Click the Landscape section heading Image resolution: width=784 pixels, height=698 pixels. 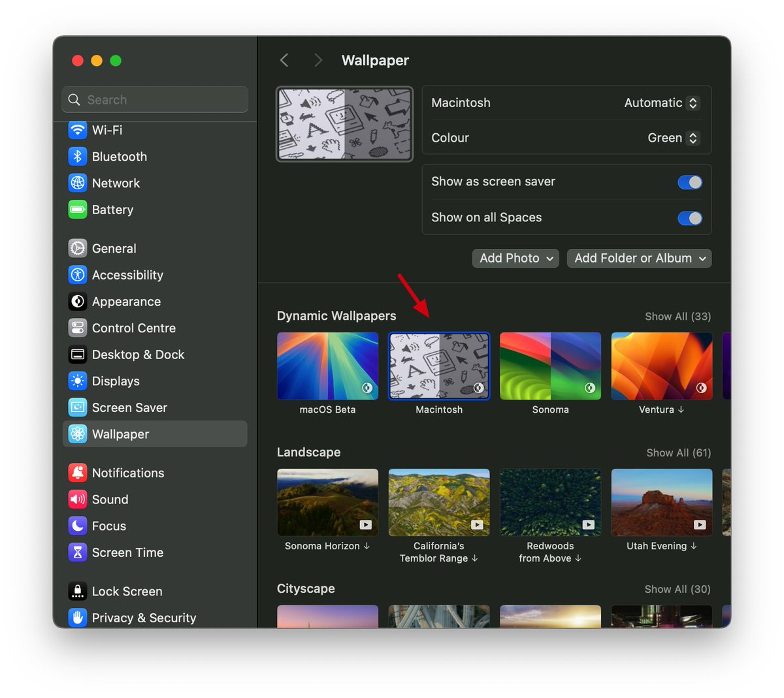(x=308, y=452)
